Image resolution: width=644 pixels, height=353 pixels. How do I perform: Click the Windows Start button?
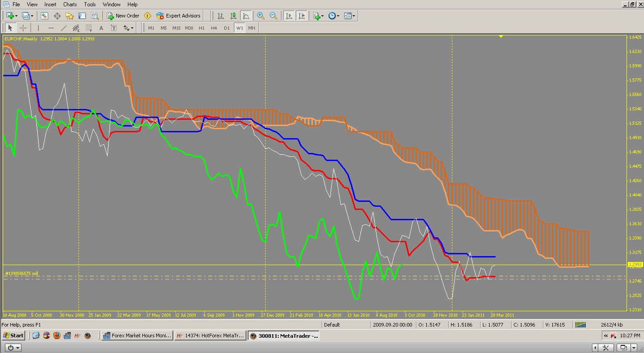13,336
